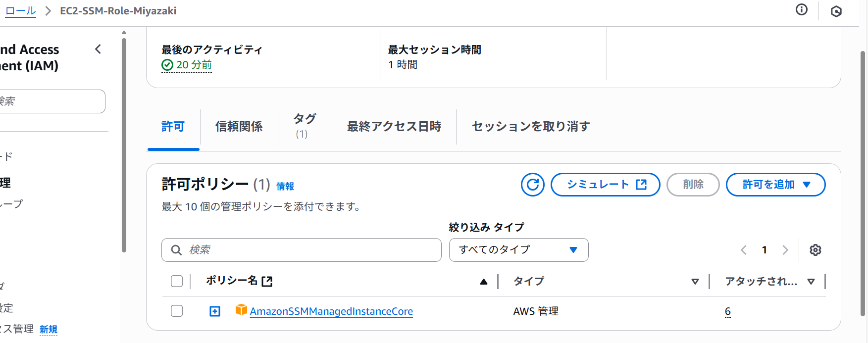Image resolution: width=868 pixels, height=343 pixels.
Task: Switch to the 信頼関係 tab
Action: coord(239,127)
